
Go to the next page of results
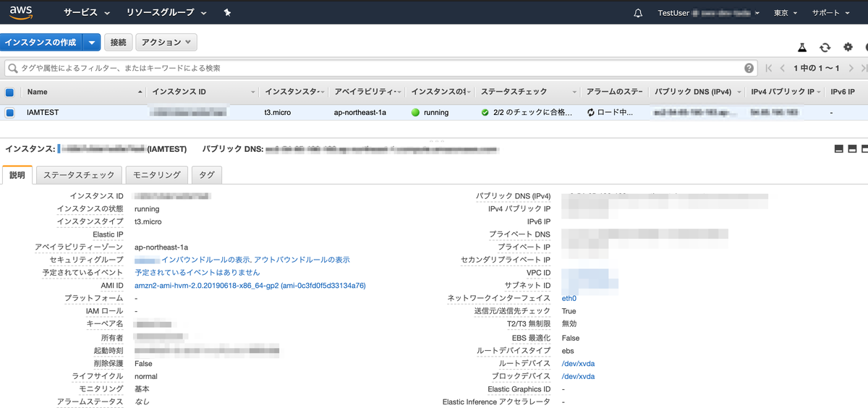click(852, 68)
